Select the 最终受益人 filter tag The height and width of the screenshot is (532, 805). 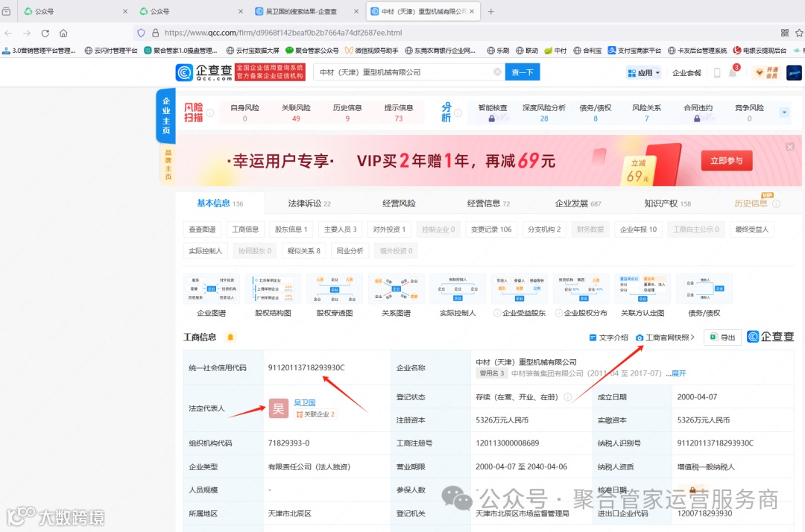(x=751, y=229)
